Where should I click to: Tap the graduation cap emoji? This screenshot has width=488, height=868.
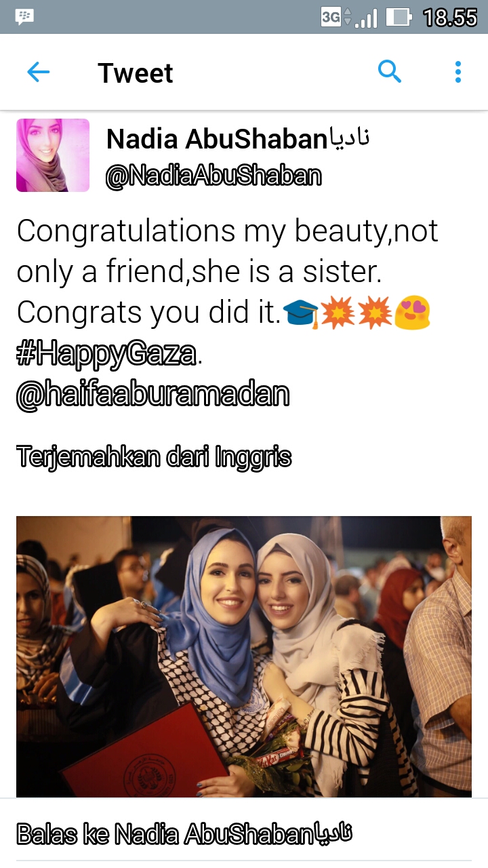tap(300, 313)
